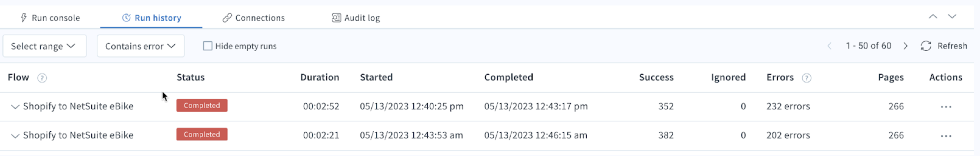Open the Audit log tab
980x156 pixels.
pos(356,18)
